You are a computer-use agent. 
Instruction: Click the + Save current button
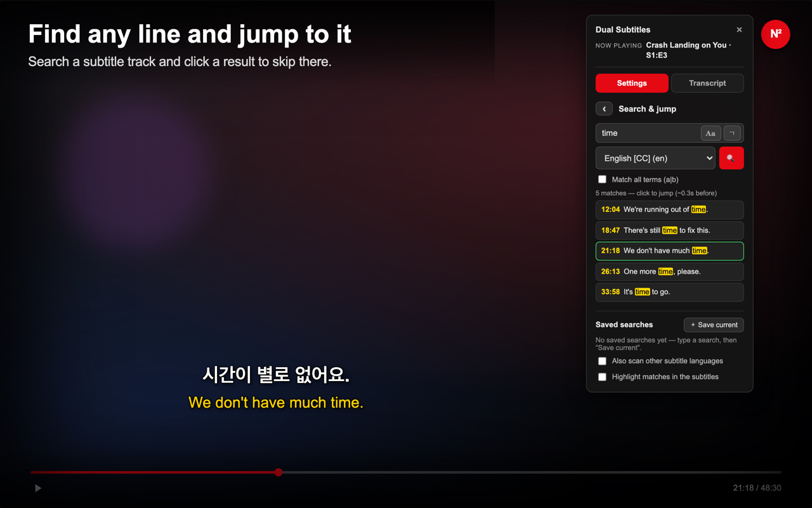click(x=714, y=325)
